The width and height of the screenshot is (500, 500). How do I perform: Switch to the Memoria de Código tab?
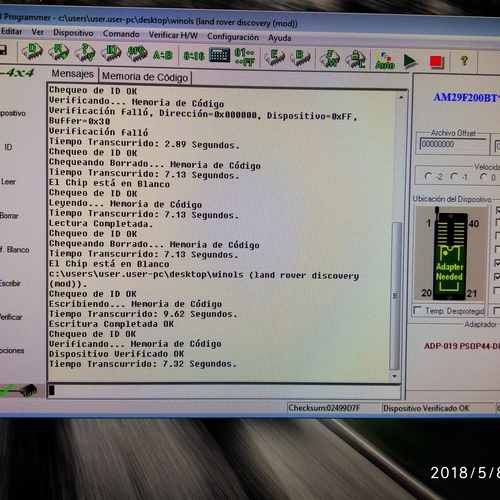(145, 77)
